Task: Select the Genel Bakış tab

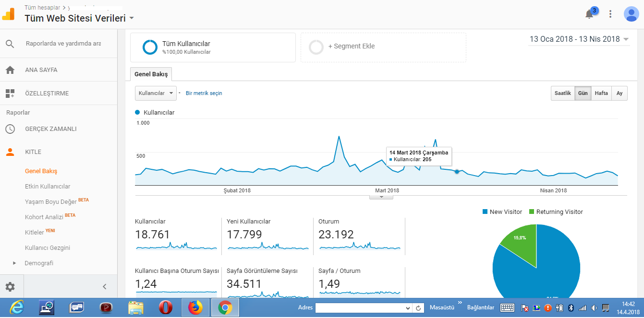Action: click(x=151, y=74)
